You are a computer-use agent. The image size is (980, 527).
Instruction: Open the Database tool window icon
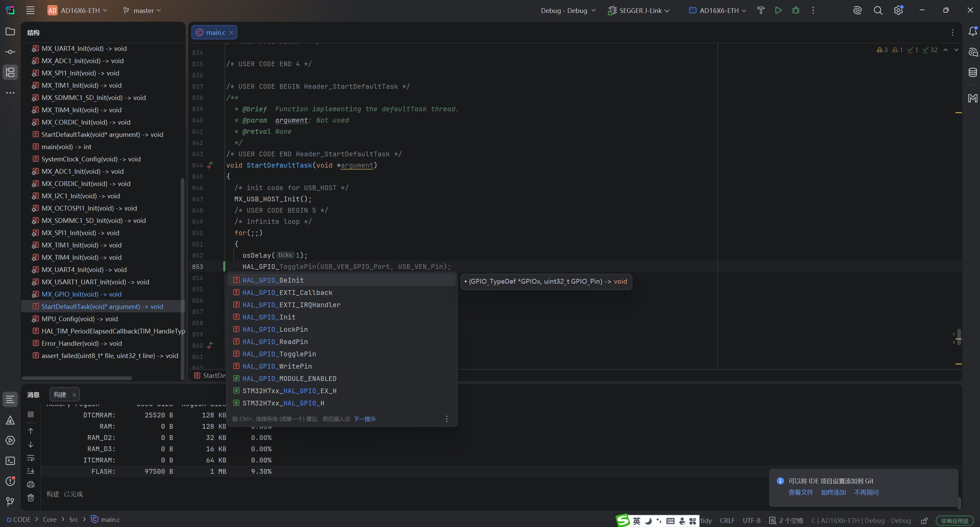(972, 72)
